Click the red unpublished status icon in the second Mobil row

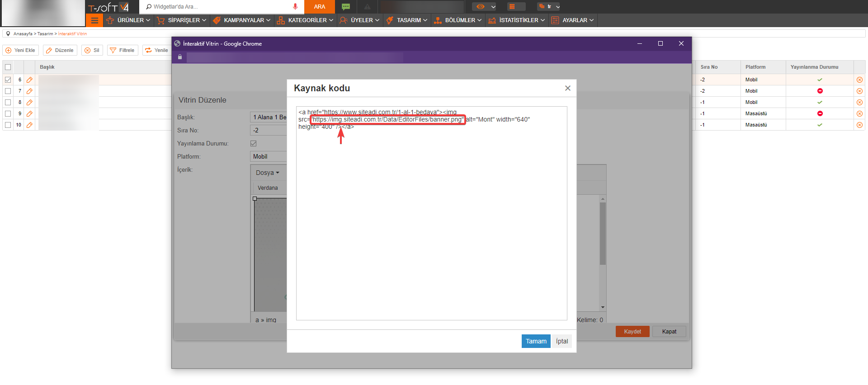[820, 91]
